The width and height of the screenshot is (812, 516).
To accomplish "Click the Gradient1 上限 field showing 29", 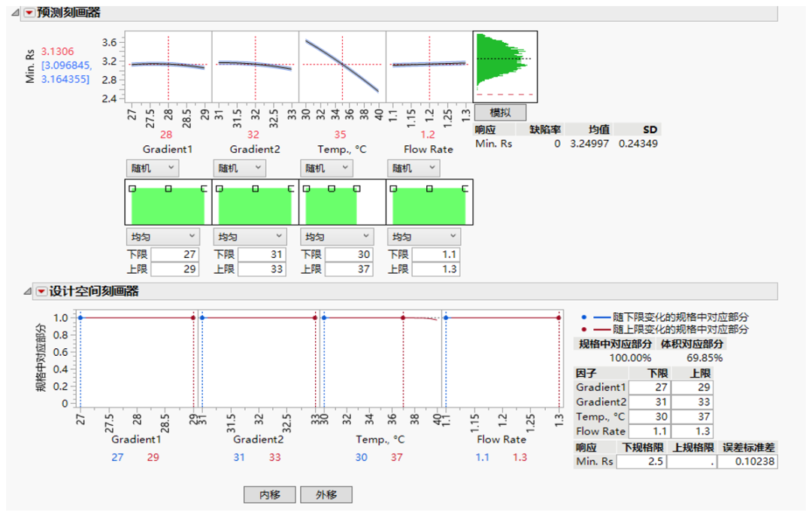I will pyautogui.click(x=175, y=269).
